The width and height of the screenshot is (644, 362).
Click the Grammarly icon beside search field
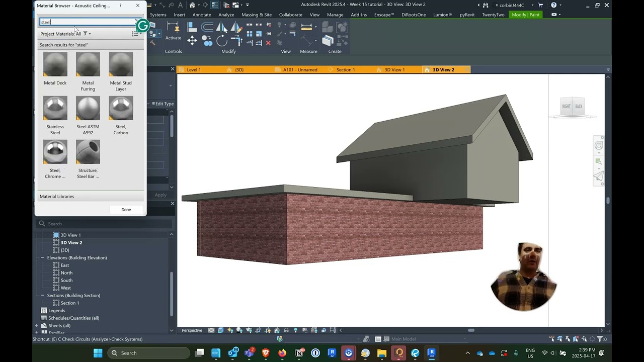(x=143, y=26)
